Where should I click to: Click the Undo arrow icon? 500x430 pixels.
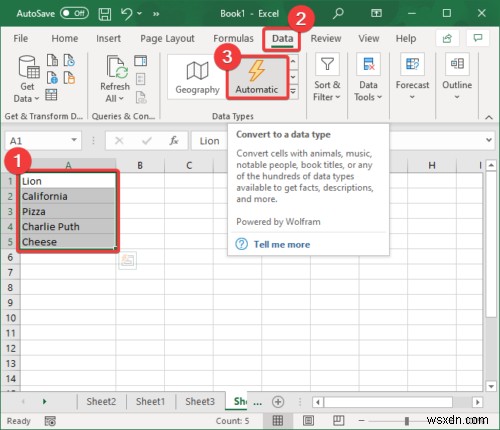coord(127,14)
